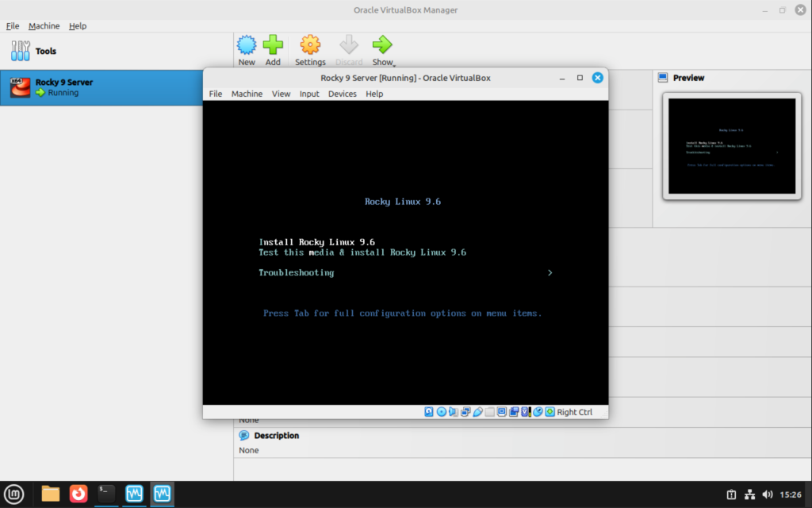Click the USB devices status icon
The width and height of the screenshot is (812, 508).
click(x=479, y=411)
